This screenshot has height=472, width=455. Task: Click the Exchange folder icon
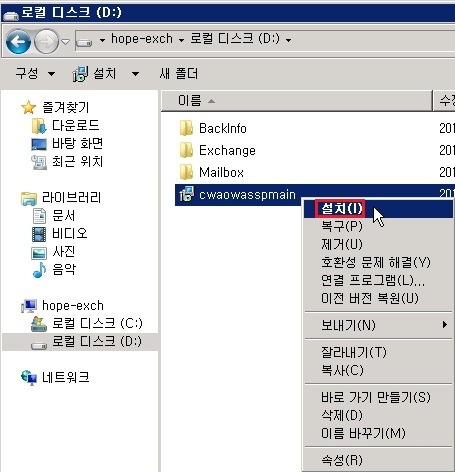[186, 150]
